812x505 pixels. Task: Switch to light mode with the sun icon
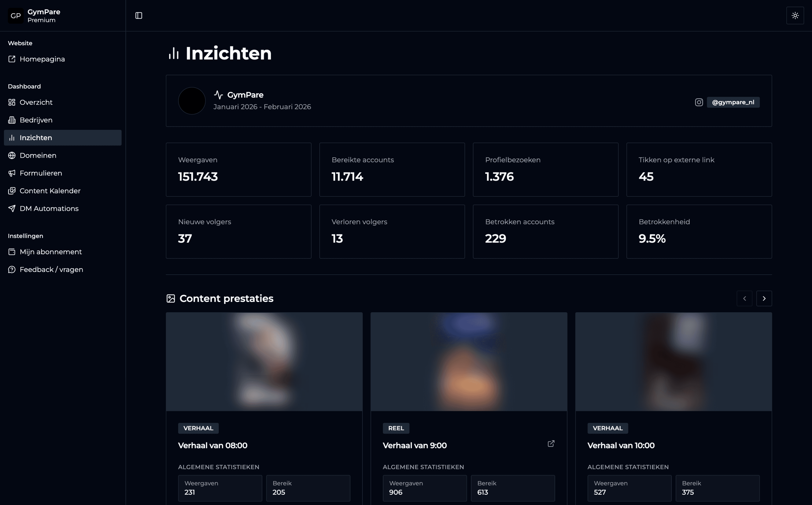795,15
